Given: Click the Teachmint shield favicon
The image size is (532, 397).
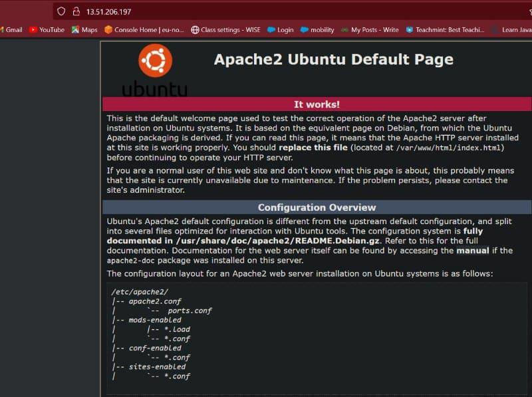Looking at the screenshot, I should tap(410, 30).
